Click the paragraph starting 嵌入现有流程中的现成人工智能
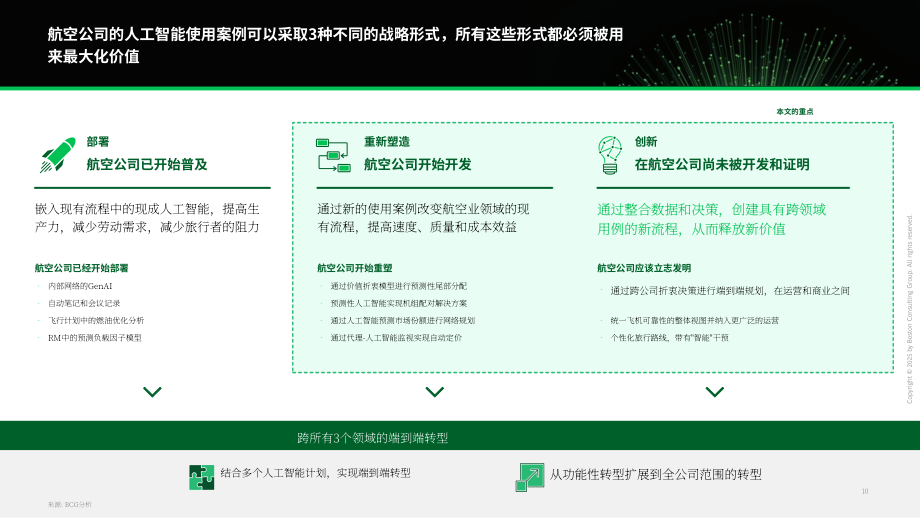Screen dimensions: 920x518 147,218
